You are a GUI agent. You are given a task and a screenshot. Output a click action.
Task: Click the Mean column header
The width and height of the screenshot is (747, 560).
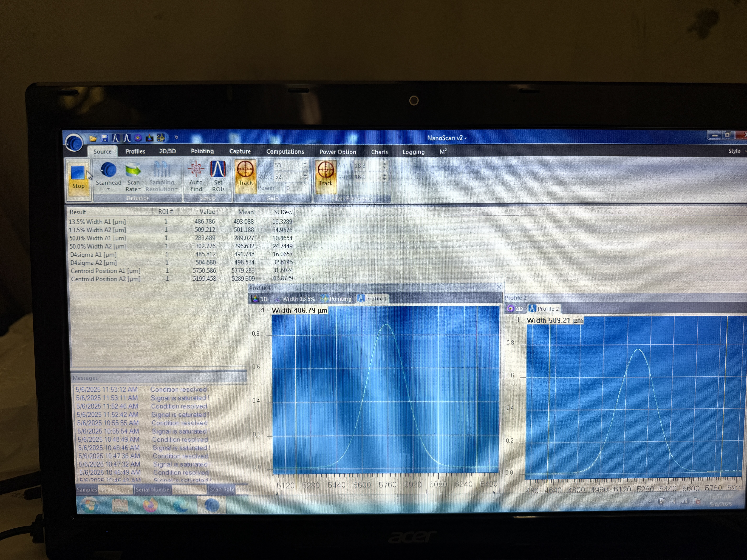tap(237, 212)
